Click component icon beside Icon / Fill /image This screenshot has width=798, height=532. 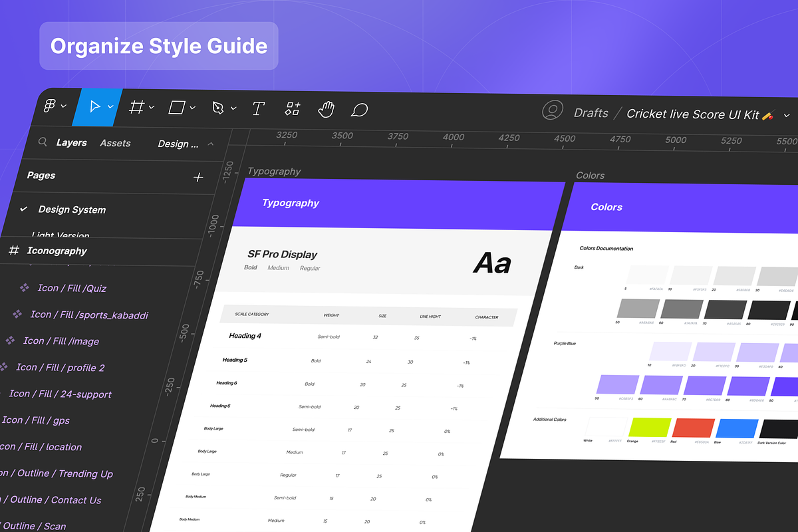click(10, 340)
